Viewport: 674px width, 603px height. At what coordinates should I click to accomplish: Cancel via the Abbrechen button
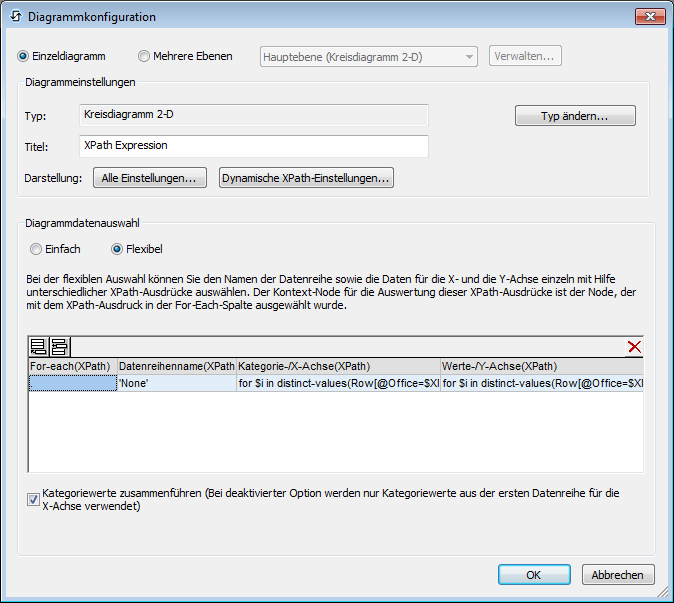click(x=618, y=575)
